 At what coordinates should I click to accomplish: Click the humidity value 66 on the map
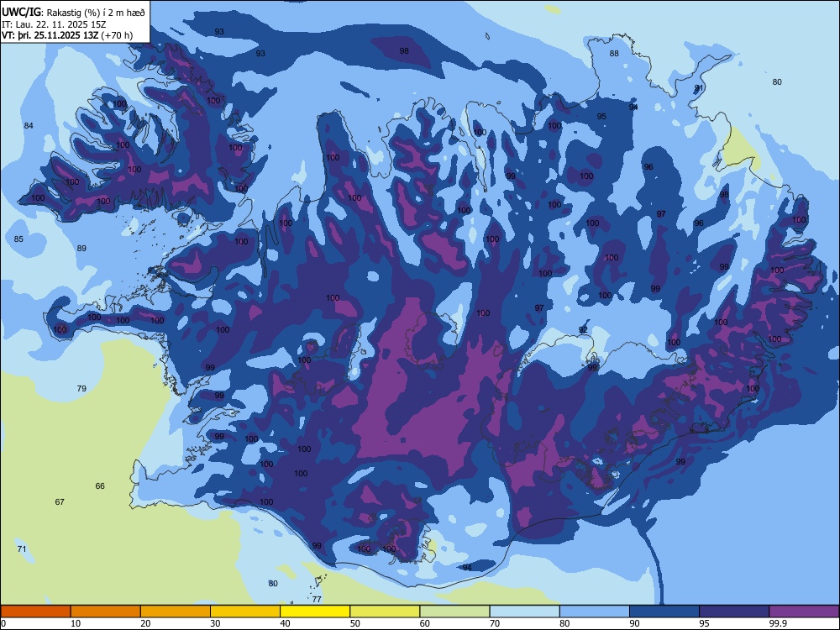click(x=100, y=486)
